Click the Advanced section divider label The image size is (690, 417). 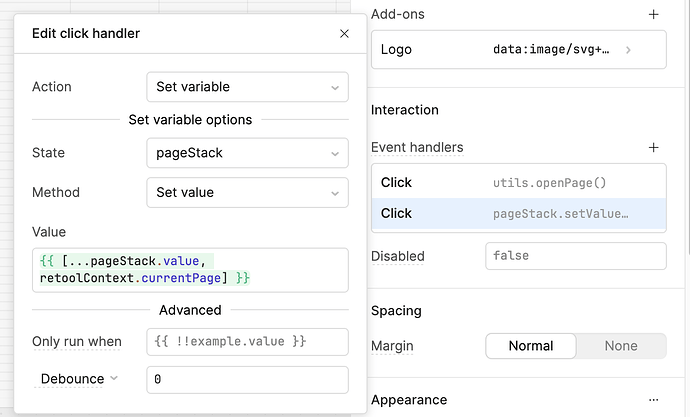coord(190,310)
